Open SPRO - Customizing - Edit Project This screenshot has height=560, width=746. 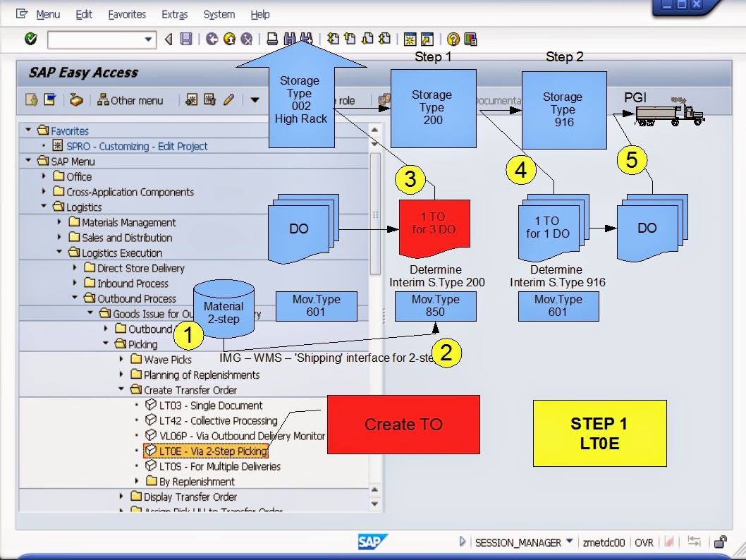click(138, 146)
